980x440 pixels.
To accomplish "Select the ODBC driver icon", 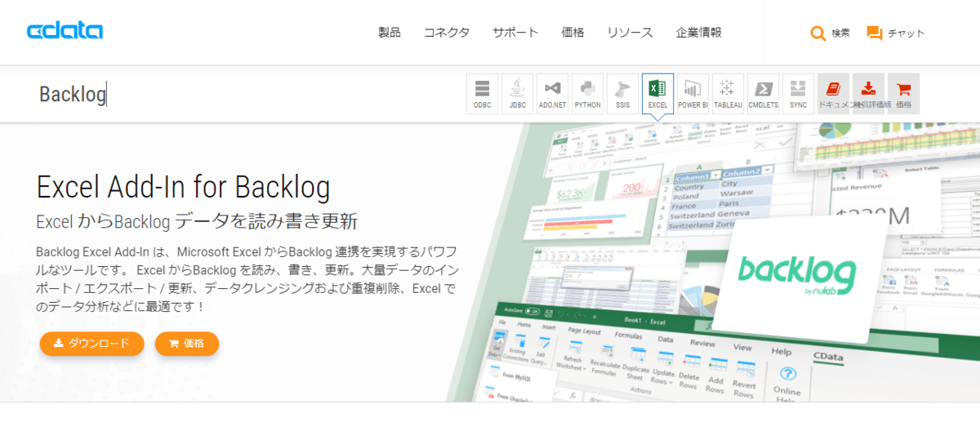I will coord(482,94).
